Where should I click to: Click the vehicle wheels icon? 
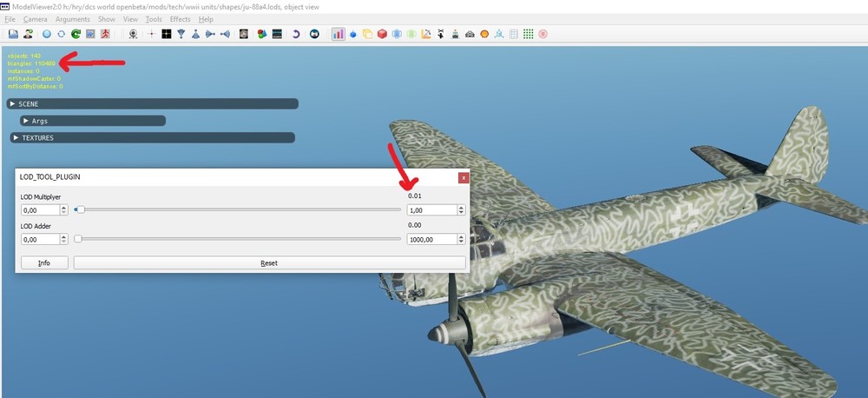coord(470,34)
